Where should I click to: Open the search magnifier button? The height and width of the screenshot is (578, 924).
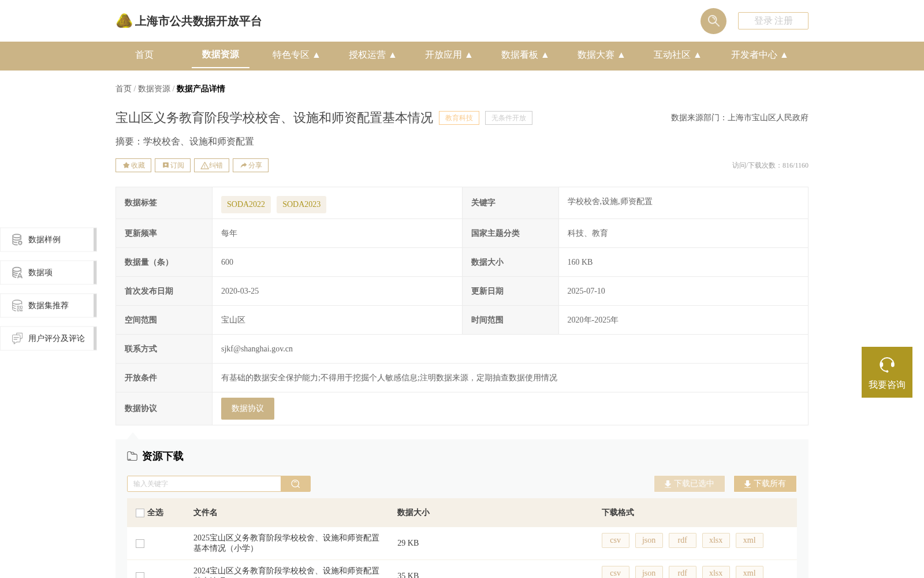click(713, 21)
